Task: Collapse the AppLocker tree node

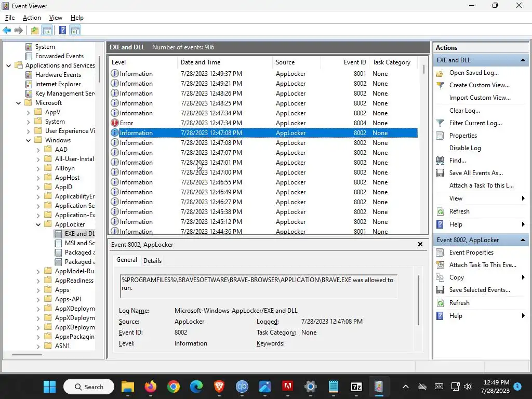Action: 38,224
